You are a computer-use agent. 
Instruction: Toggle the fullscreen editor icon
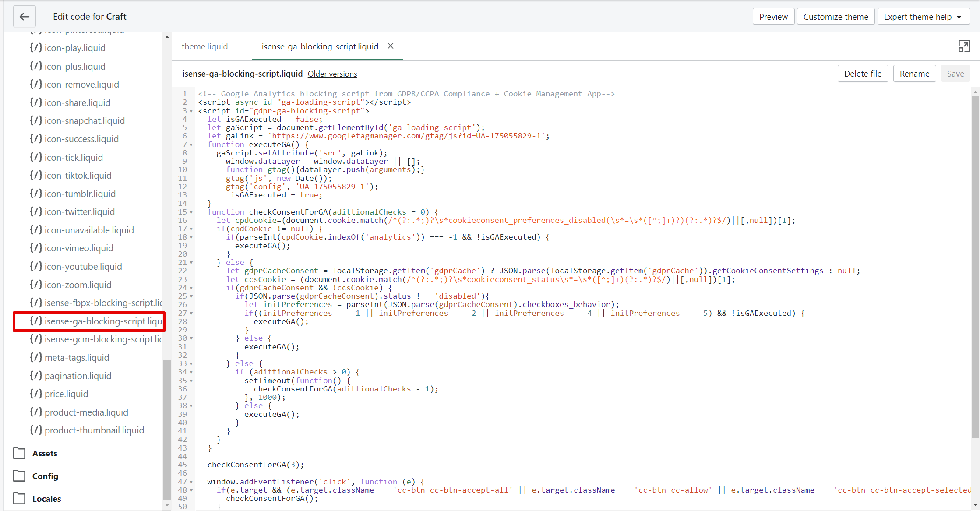pyautogui.click(x=964, y=46)
